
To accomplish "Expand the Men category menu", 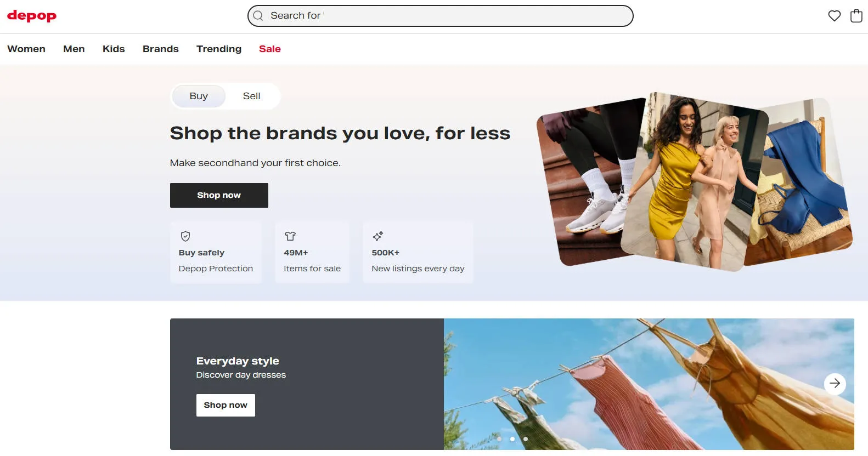I will [x=74, y=49].
